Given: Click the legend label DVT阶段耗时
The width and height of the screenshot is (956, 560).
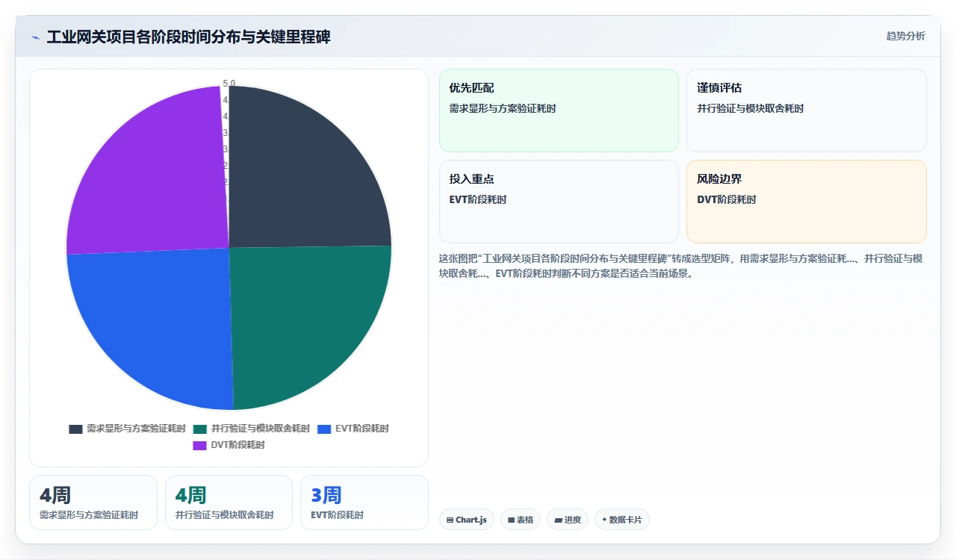Looking at the screenshot, I should coord(238,446).
